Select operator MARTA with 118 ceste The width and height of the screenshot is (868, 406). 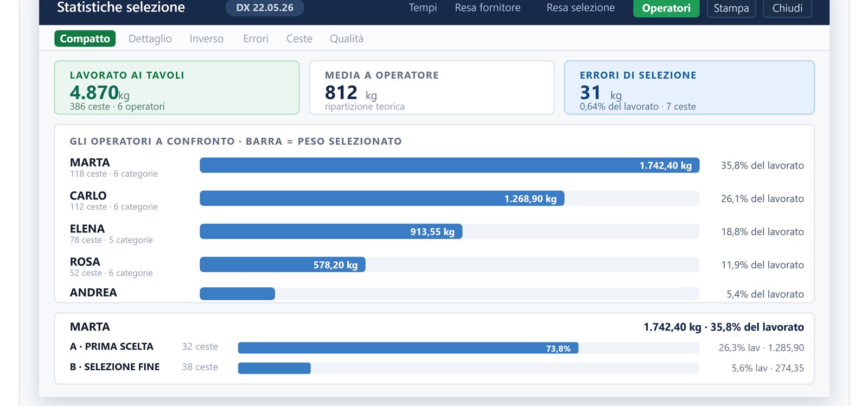pyautogui.click(x=114, y=167)
